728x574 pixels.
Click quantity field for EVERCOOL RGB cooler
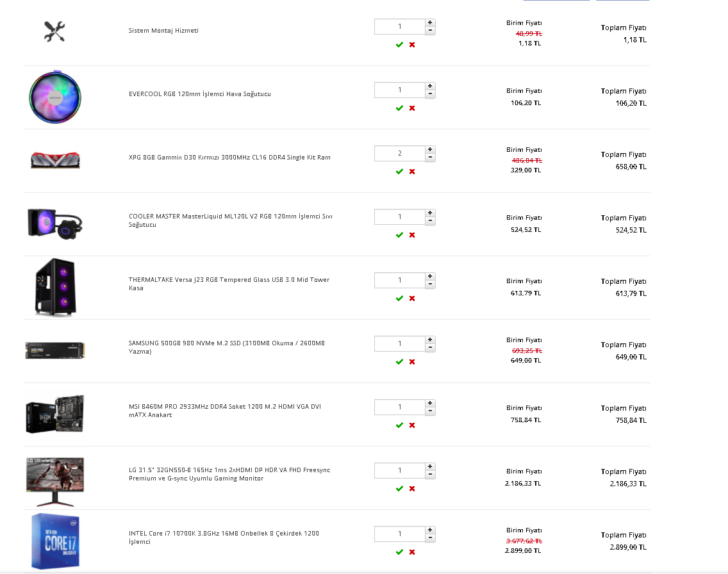click(399, 90)
